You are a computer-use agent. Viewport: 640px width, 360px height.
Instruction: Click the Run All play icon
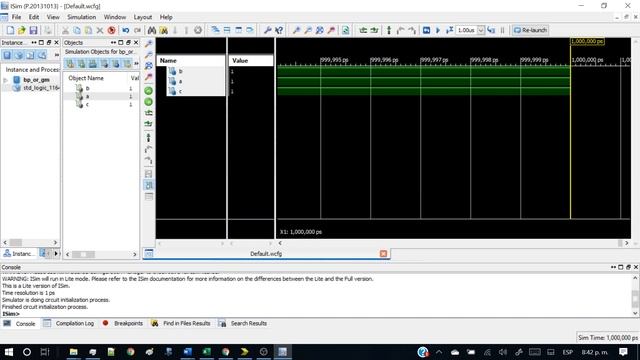pyautogui.click(x=438, y=30)
